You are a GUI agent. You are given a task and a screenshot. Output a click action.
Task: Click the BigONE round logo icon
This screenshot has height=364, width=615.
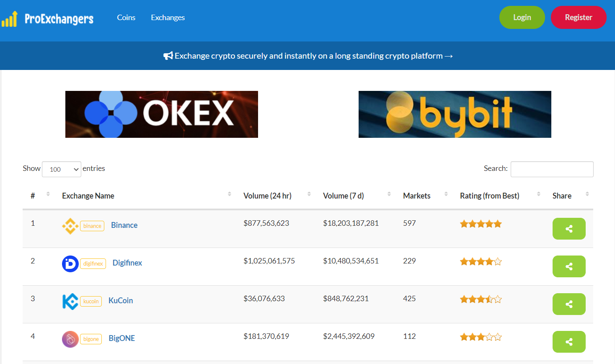[70, 339]
